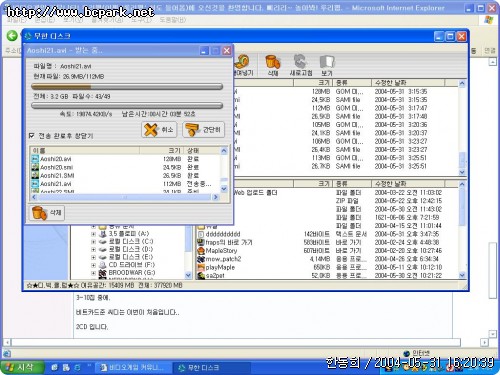The width and height of the screenshot is (500, 375).
Task: Select the dddddddddd text file icon
Action: [201, 234]
